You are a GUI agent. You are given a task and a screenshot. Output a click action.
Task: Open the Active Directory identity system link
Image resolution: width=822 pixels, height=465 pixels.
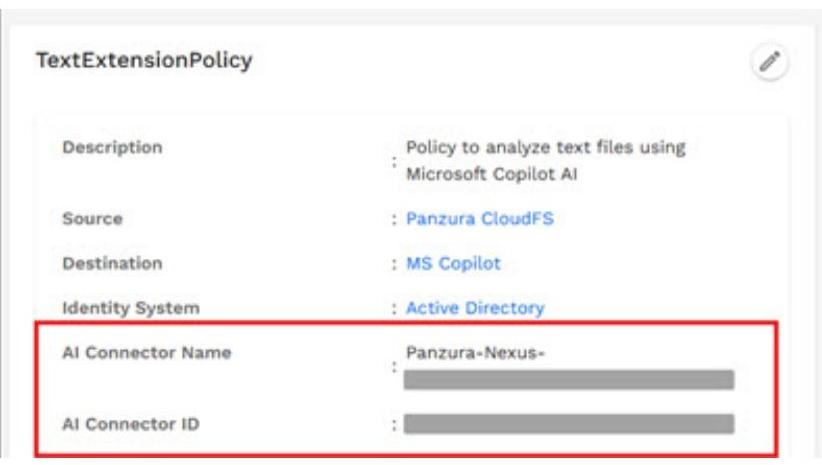tap(475, 308)
